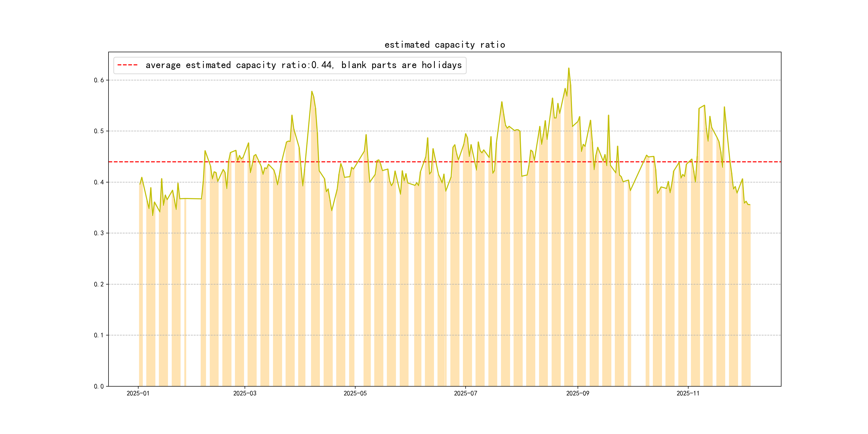Click the 0.6 y-axis tick label
Screen dimensions: 868x434
pyautogui.click(x=99, y=80)
